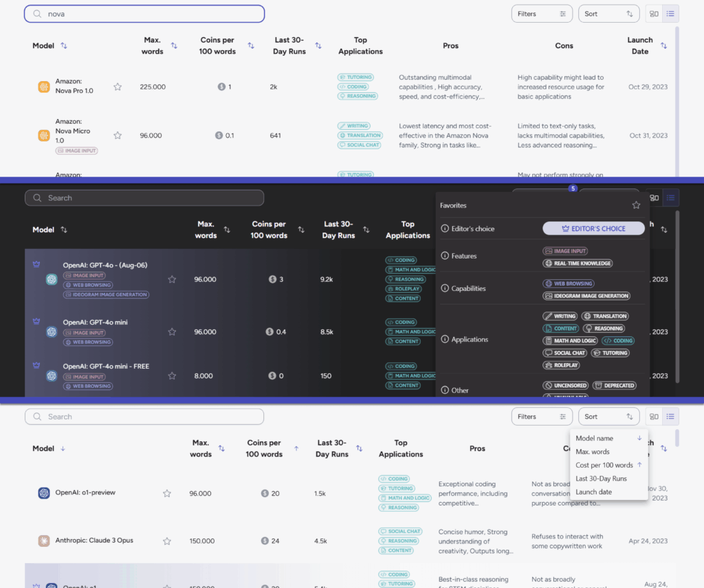Switch to list view in top panel
The height and width of the screenshot is (588, 704).
pos(670,14)
